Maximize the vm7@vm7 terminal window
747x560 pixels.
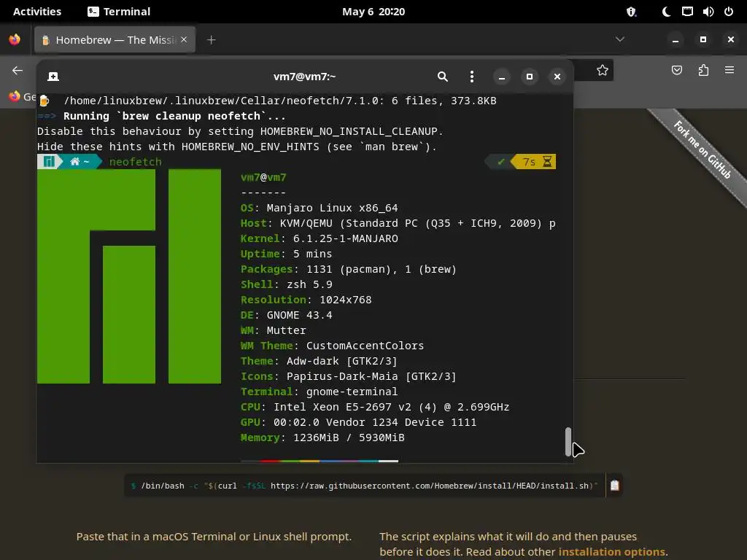coord(530,77)
